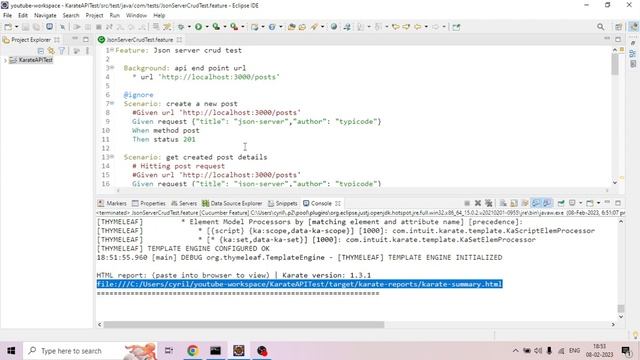This screenshot has height=360, width=640.
Task: Switch to the Servers tab
Action: coord(184,203)
